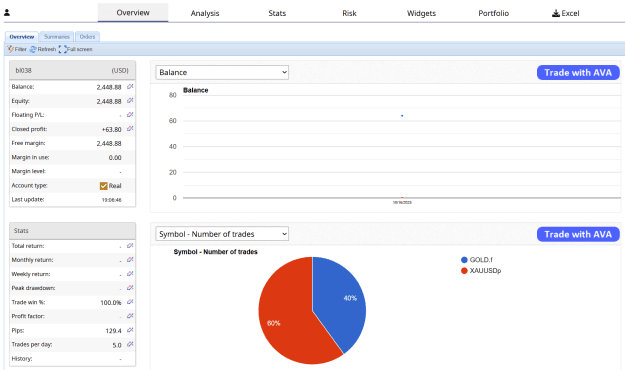This screenshot has width=625, height=370.
Task: Toggle the Real account type checkbox
Action: [x=104, y=186]
